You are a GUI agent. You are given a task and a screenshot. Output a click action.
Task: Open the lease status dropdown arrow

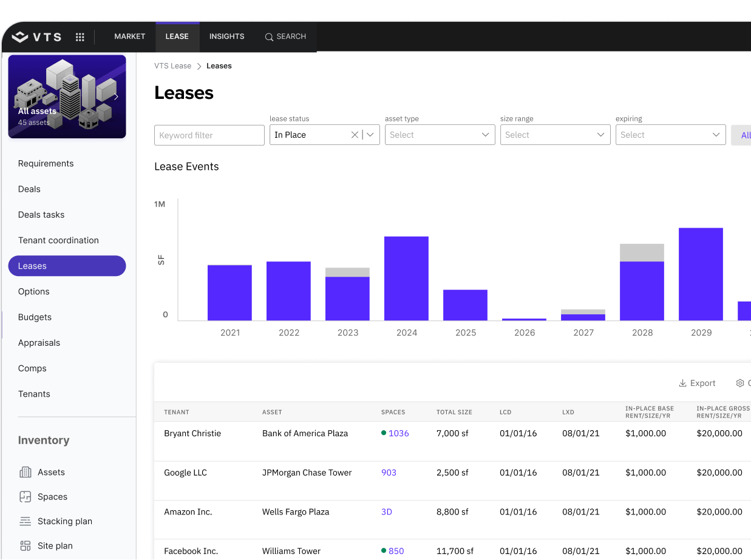370,135
